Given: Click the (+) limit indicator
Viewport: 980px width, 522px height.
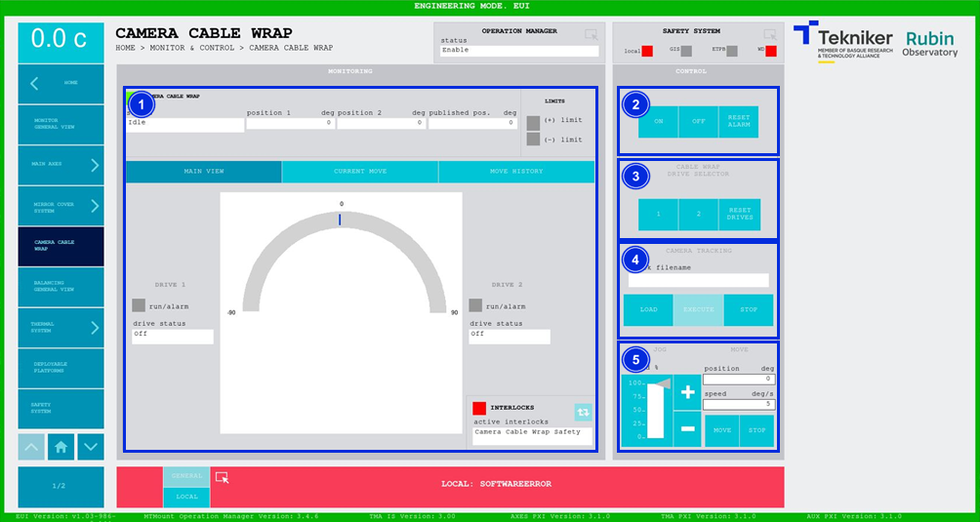Looking at the screenshot, I should click(x=533, y=123).
